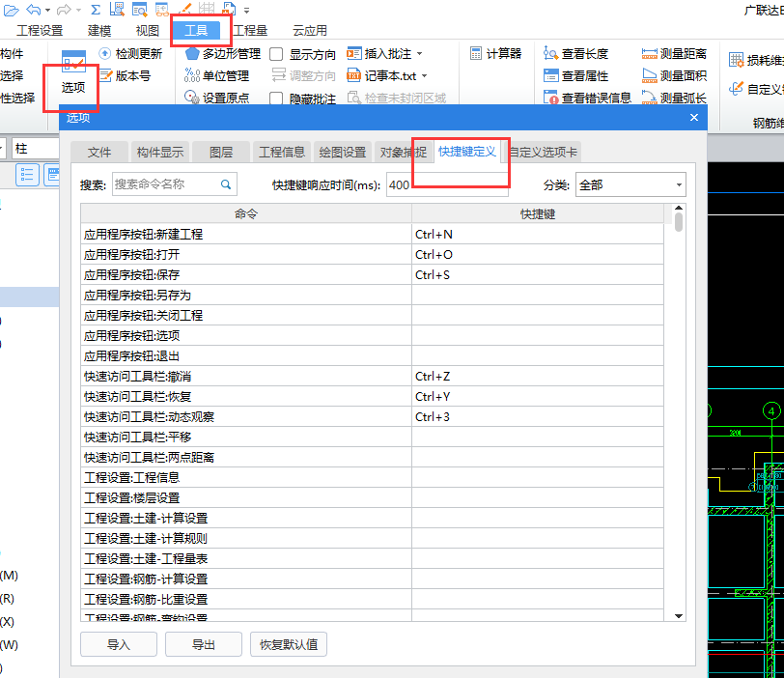Click the sigma summary calculation icon

pyautogui.click(x=96, y=9)
